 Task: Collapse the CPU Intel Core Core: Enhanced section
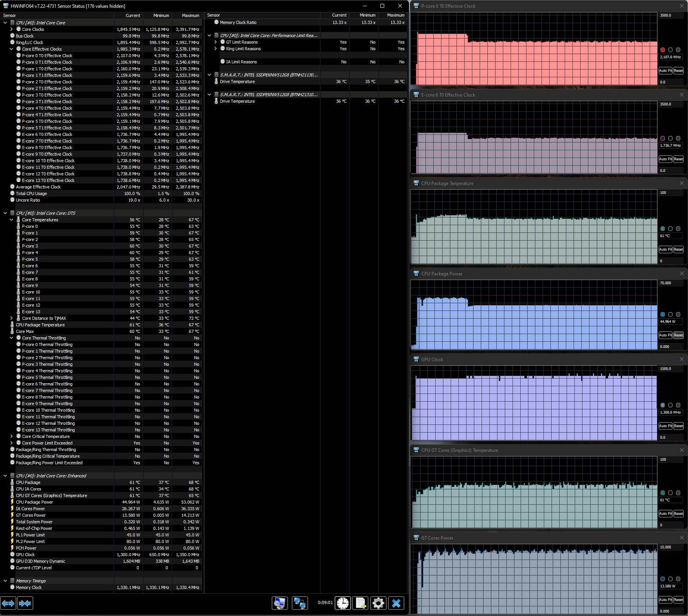(5, 476)
